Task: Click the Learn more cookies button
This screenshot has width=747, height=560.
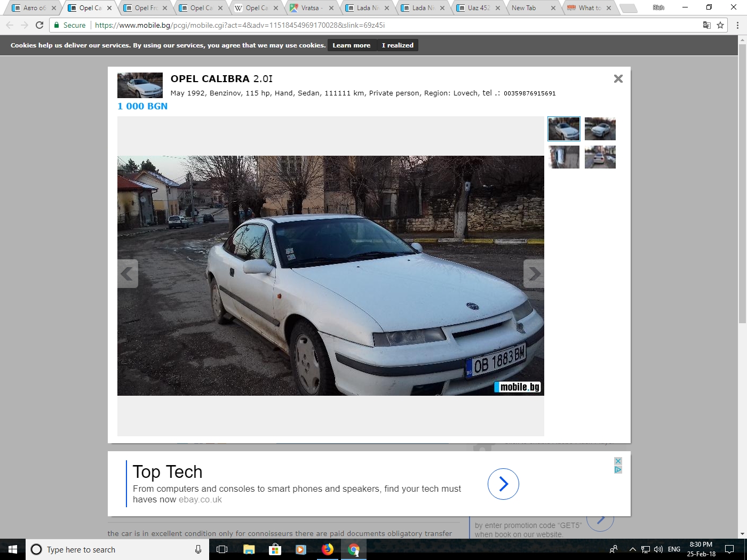Action: pyautogui.click(x=352, y=45)
